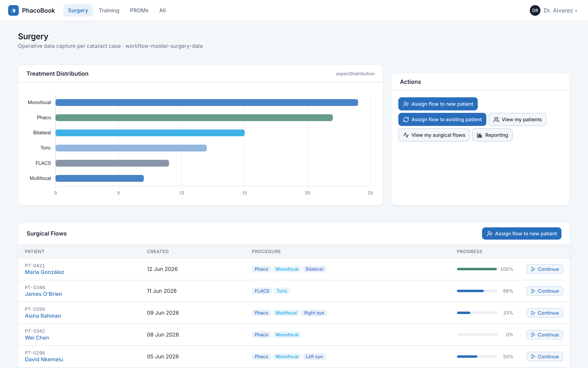Open patient David Nkemelu
This screenshot has height=368, width=588.
click(x=44, y=359)
